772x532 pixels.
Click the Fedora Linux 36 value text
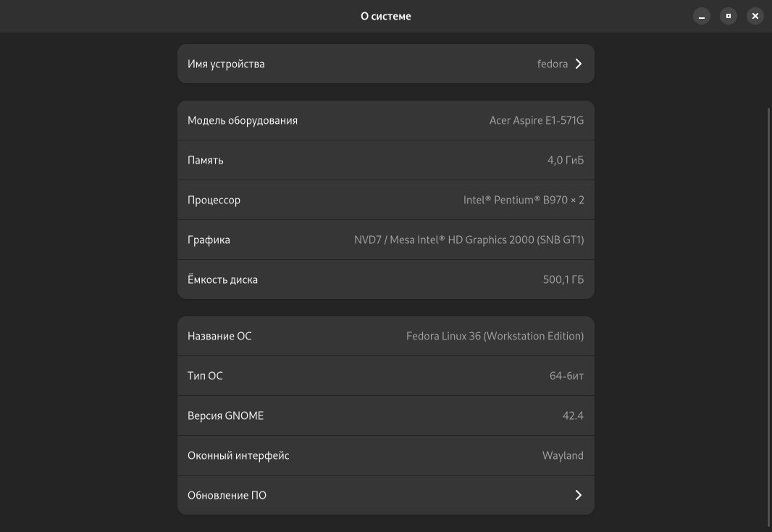pyautogui.click(x=495, y=336)
